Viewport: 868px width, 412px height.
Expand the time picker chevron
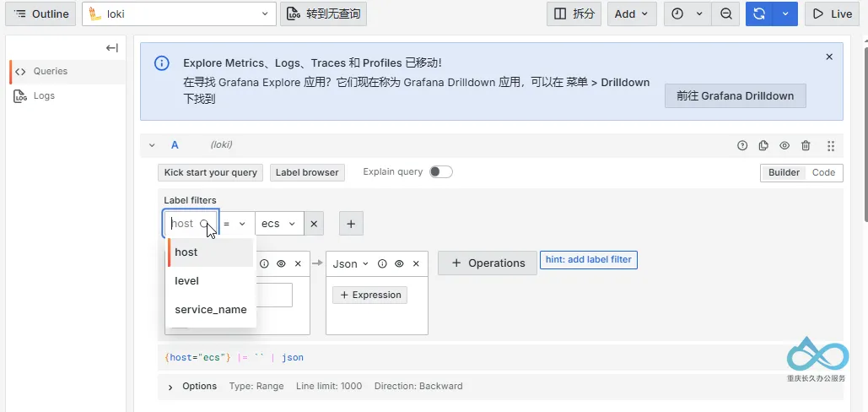(700, 14)
